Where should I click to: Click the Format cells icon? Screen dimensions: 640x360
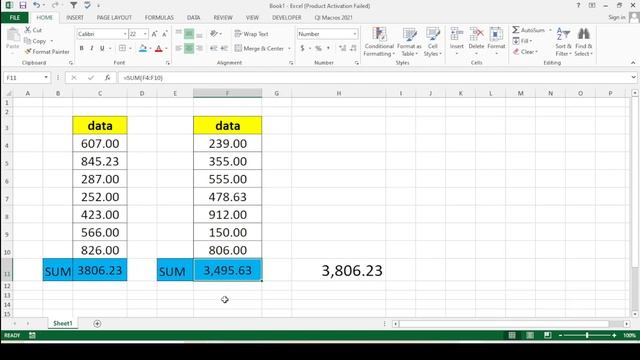(x=496, y=34)
